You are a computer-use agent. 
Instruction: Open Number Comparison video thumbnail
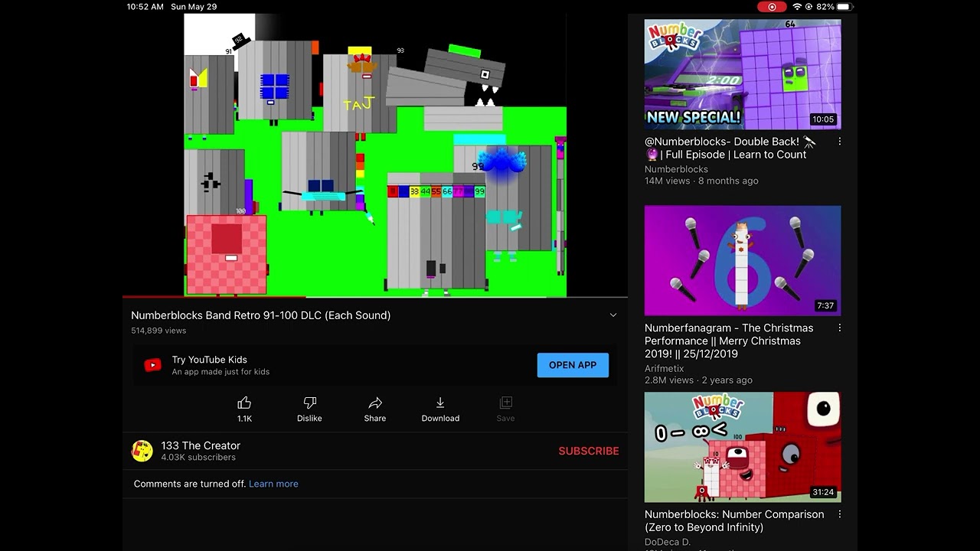point(743,447)
